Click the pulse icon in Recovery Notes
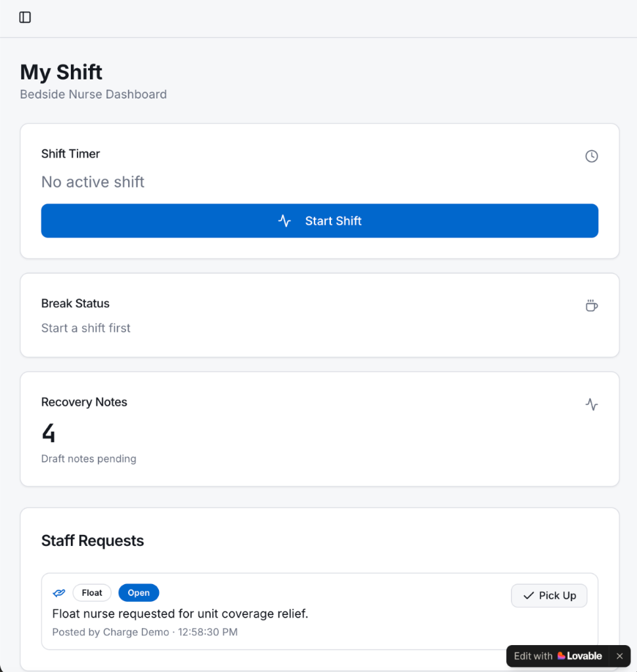Image resolution: width=637 pixels, height=672 pixels. (x=592, y=405)
